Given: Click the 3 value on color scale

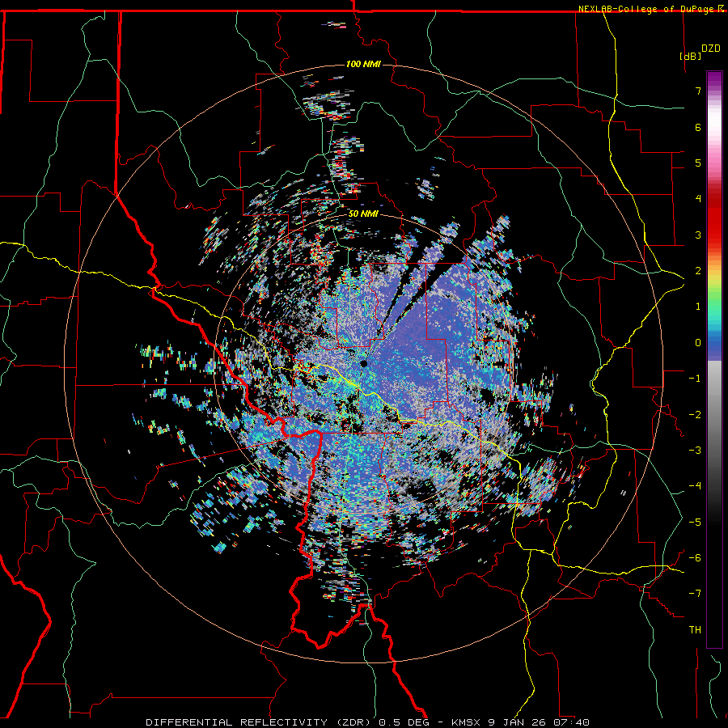Looking at the screenshot, I should pyautogui.click(x=698, y=235).
